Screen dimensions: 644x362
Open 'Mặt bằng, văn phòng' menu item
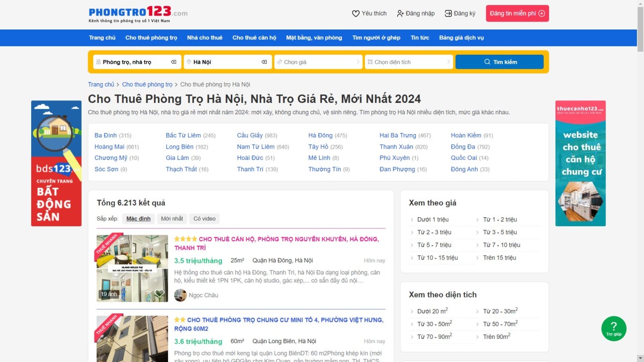click(314, 38)
